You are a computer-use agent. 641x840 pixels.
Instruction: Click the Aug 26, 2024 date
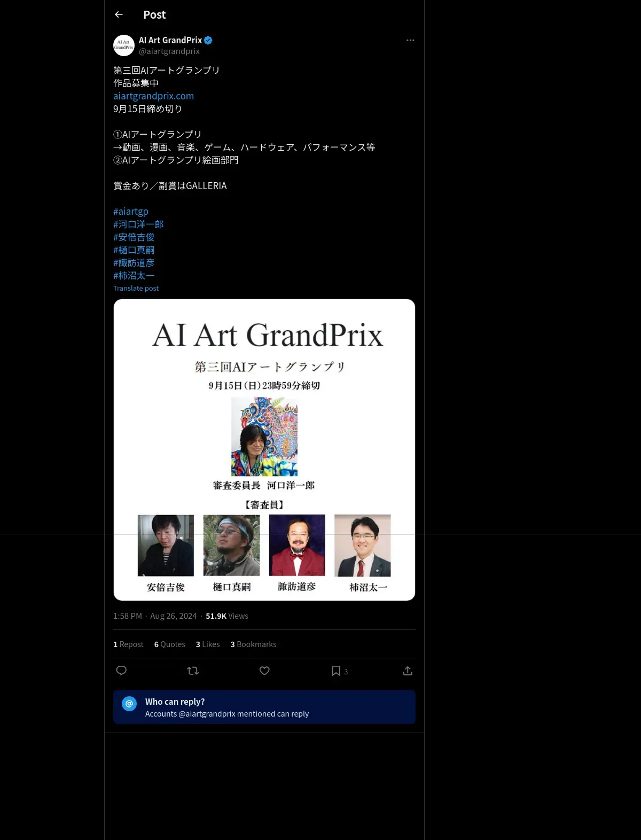tap(173, 616)
